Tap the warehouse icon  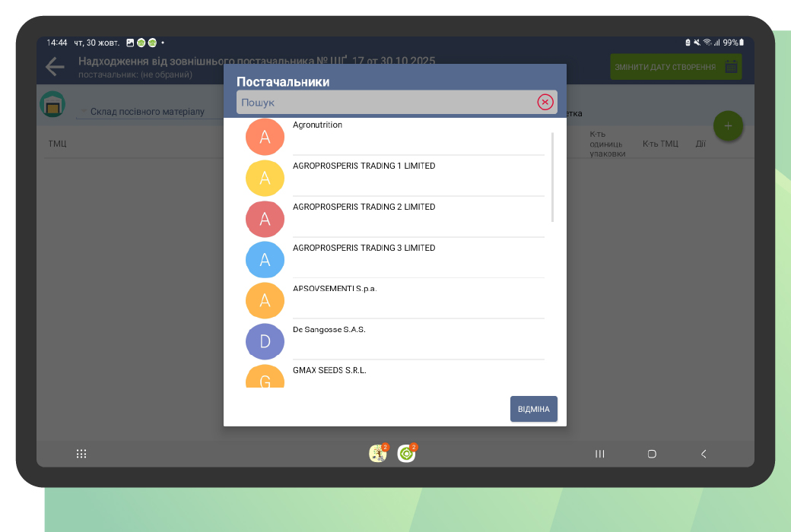[x=52, y=105]
